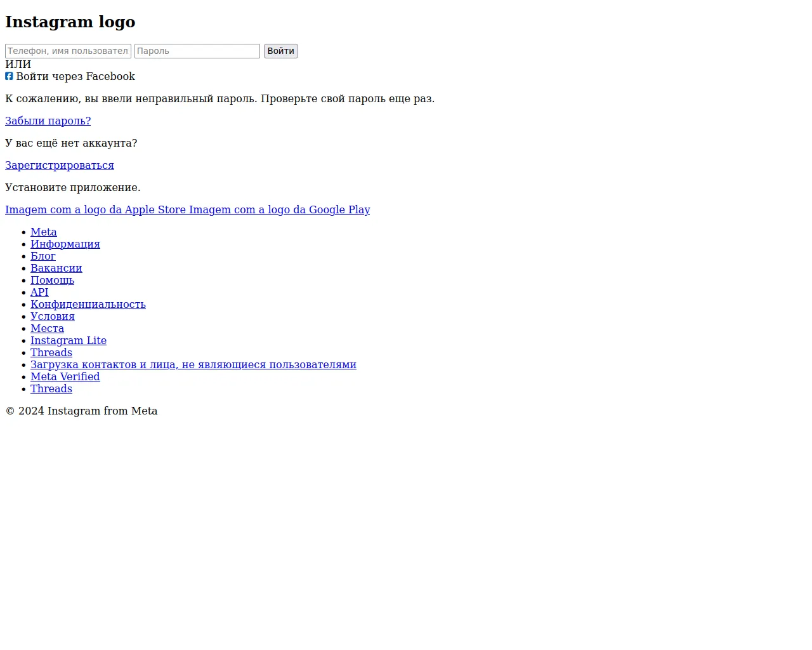Click the У вас ещё нет аккаунта? text
Image resolution: width=812 pixels, height=650 pixels.
[x=71, y=143]
